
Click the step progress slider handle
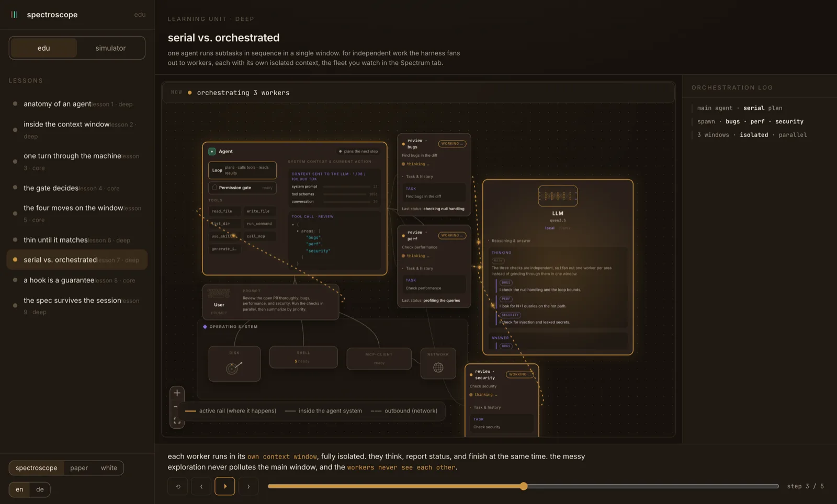tap(524, 486)
